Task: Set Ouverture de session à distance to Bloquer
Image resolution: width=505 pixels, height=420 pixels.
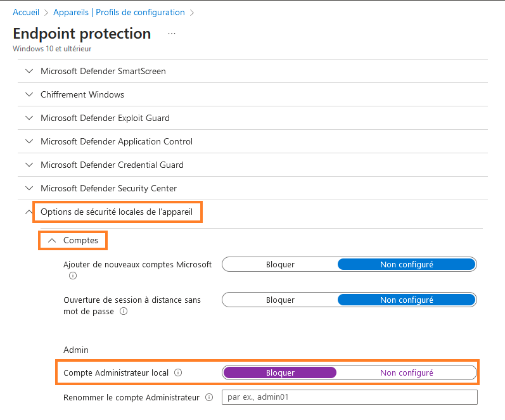Action: tap(280, 300)
